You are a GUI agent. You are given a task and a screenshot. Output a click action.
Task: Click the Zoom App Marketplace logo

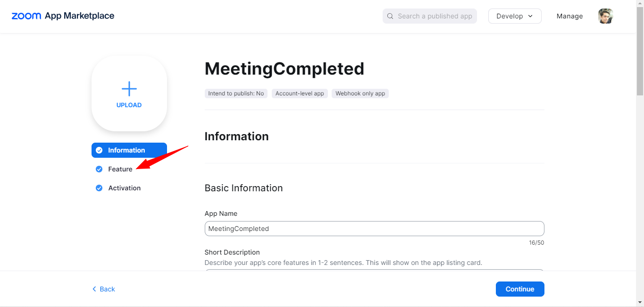point(63,16)
